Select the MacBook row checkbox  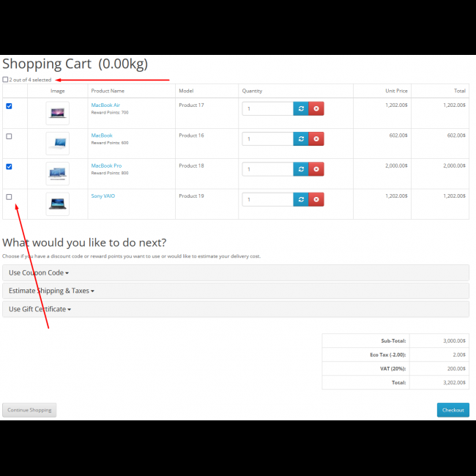(9, 136)
